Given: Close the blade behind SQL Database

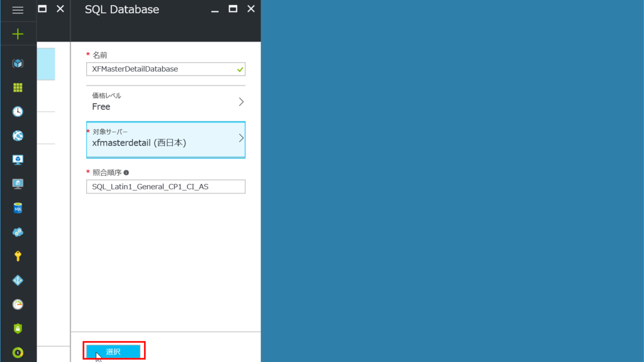Looking at the screenshot, I should tap(60, 9).
